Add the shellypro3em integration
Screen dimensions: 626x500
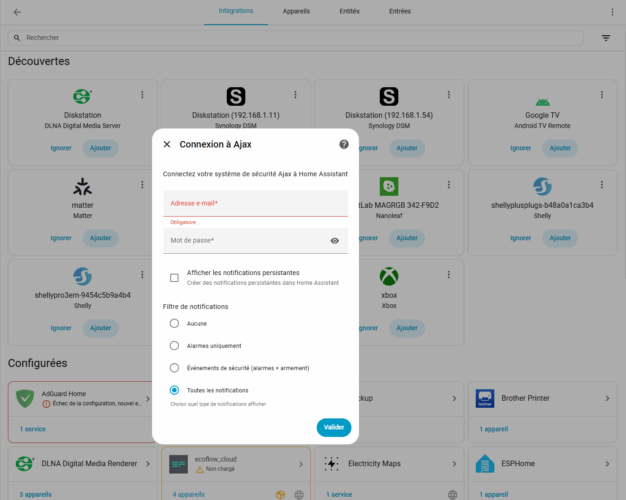(100, 328)
